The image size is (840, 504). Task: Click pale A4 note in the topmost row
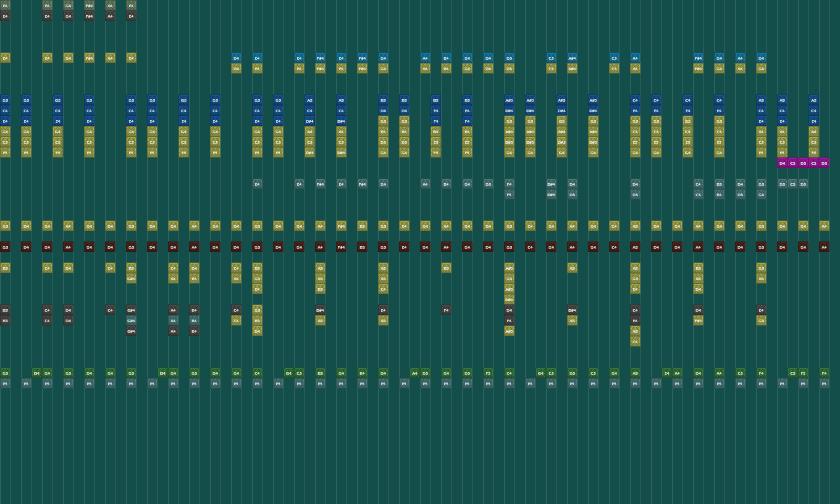[x=110, y=5]
